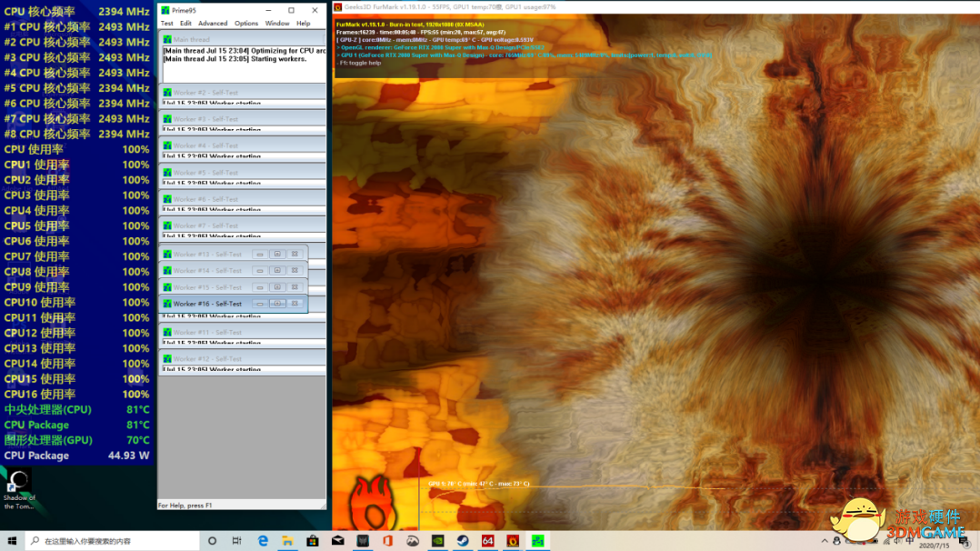This screenshot has height=551, width=980.
Task: Restore the Worker #14 Self-Test child window
Action: click(x=277, y=270)
